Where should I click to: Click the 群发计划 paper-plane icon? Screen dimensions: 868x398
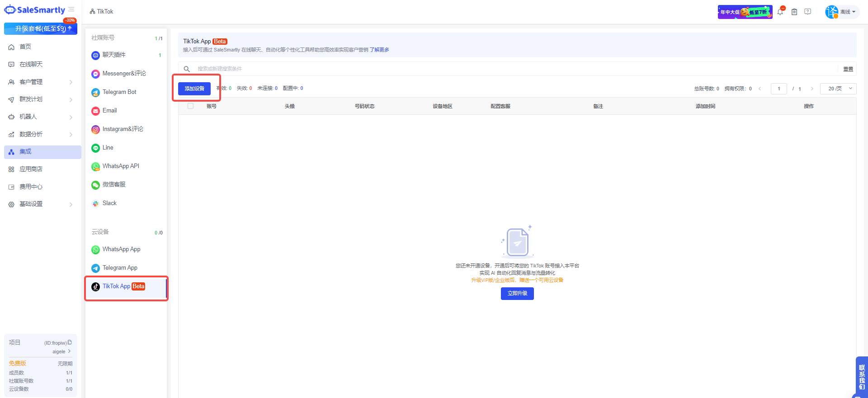11,99
